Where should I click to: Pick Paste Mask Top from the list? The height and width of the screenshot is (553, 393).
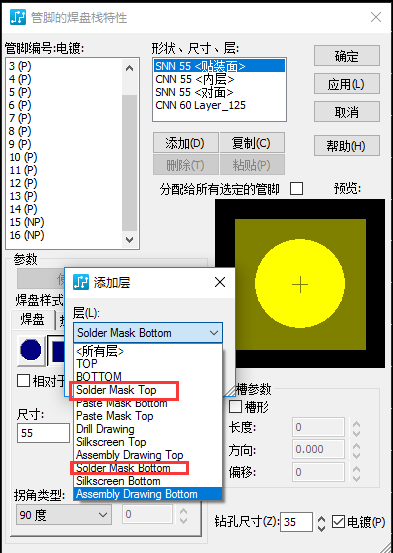tap(148, 416)
